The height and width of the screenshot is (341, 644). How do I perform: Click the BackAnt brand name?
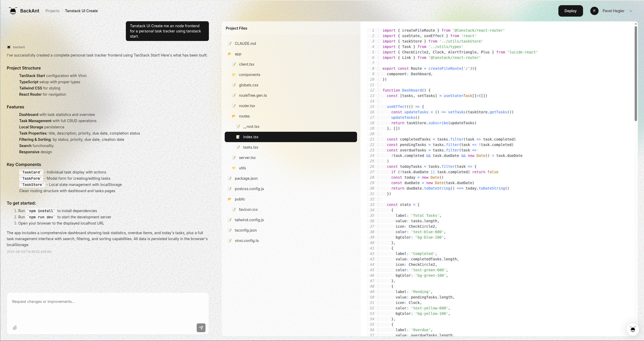pyautogui.click(x=30, y=11)
